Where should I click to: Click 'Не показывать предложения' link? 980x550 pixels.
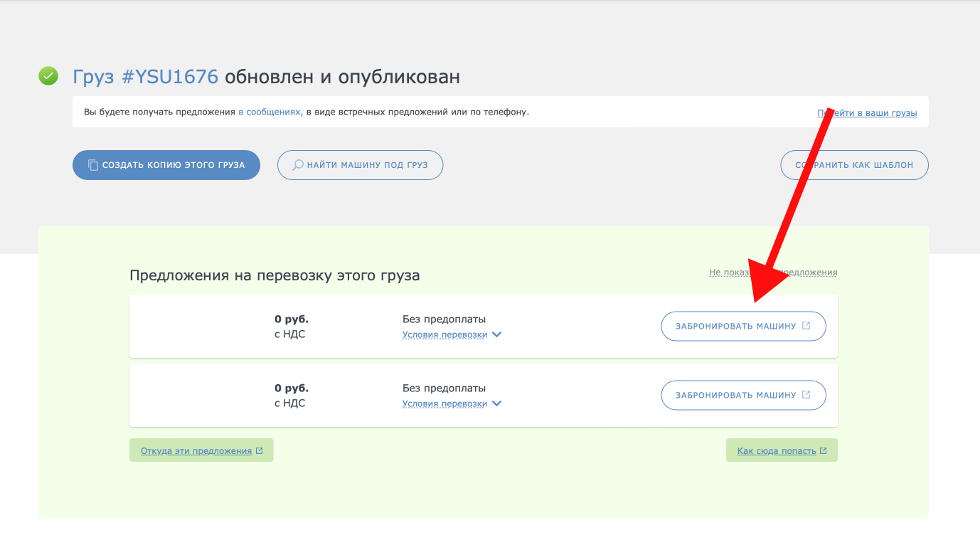[x=773, y=273]
